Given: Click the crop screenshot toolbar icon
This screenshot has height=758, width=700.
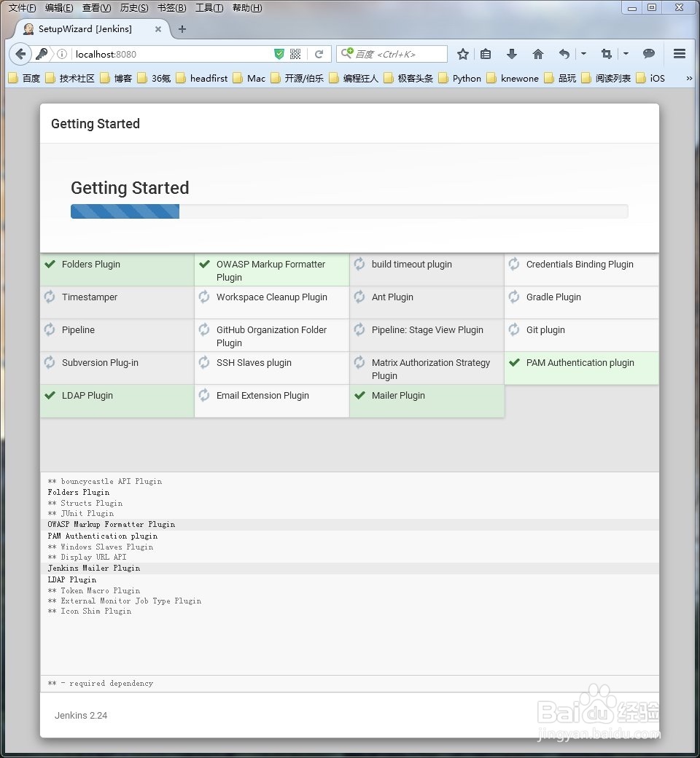Looking at the screenshot, I should coord(607,54).
